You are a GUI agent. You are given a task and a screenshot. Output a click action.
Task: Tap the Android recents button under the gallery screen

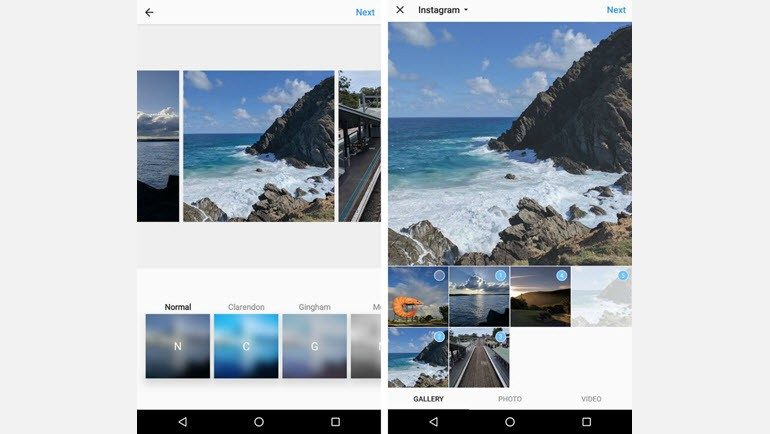(586, 422)
